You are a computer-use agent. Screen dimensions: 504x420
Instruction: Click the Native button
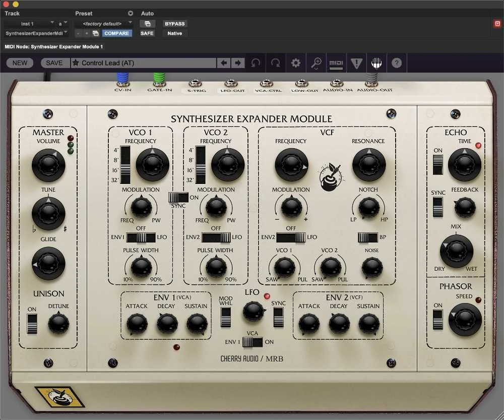[175, 33]
